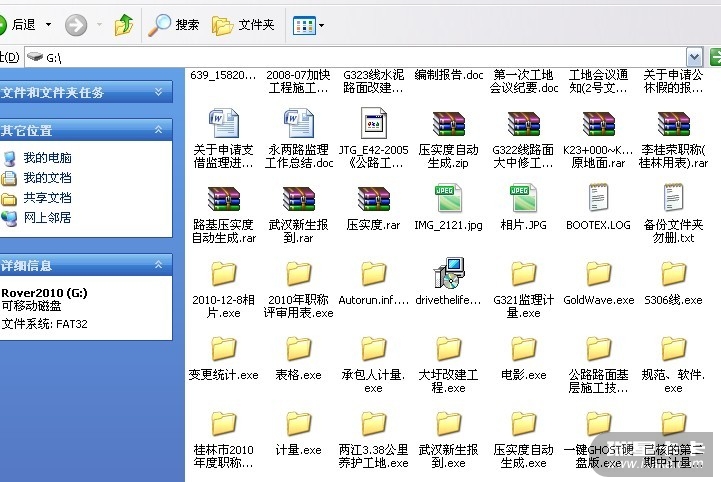Click the G323线水泥路面改建 file name
This screenshot has width=721, height=482.
tap(373, 81)
